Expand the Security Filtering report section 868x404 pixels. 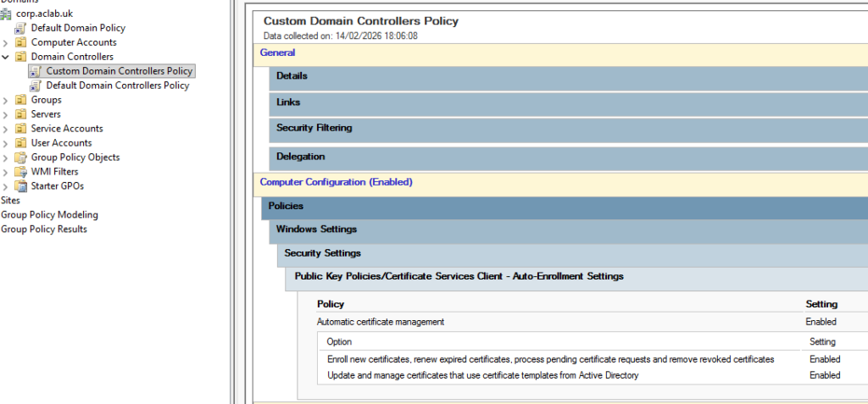click(x=314, y=128)
